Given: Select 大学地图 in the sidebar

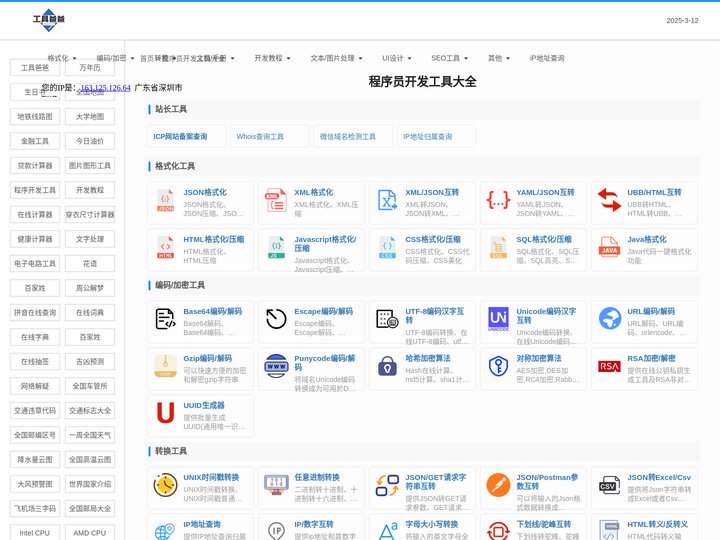Looking at the screenshot, I should click(x=90, y=117).
